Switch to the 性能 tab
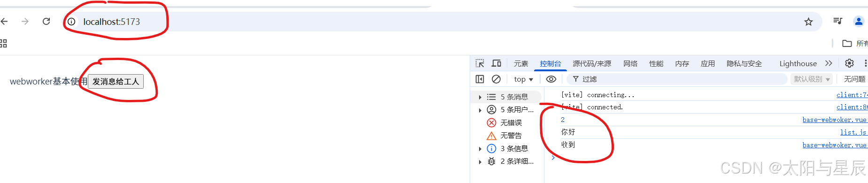 (x=656, y=64)
